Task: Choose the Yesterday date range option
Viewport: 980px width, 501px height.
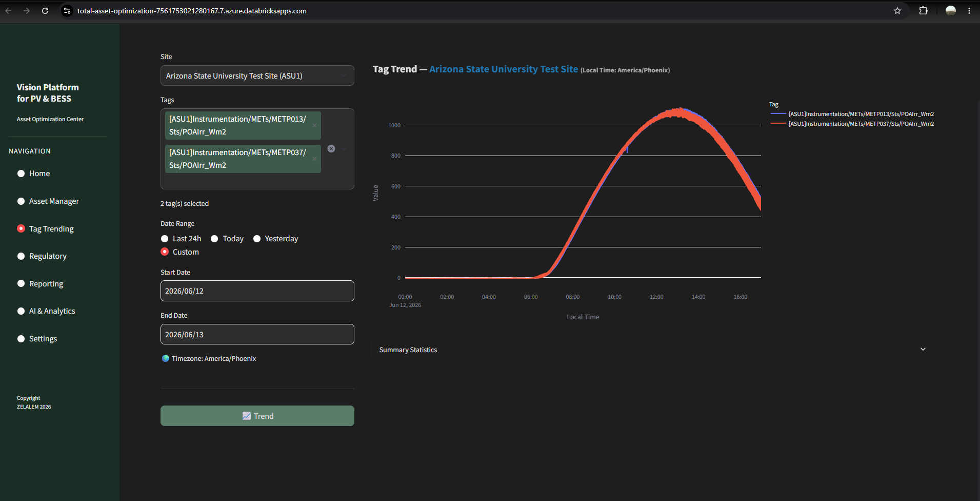Action: (275, 239)
